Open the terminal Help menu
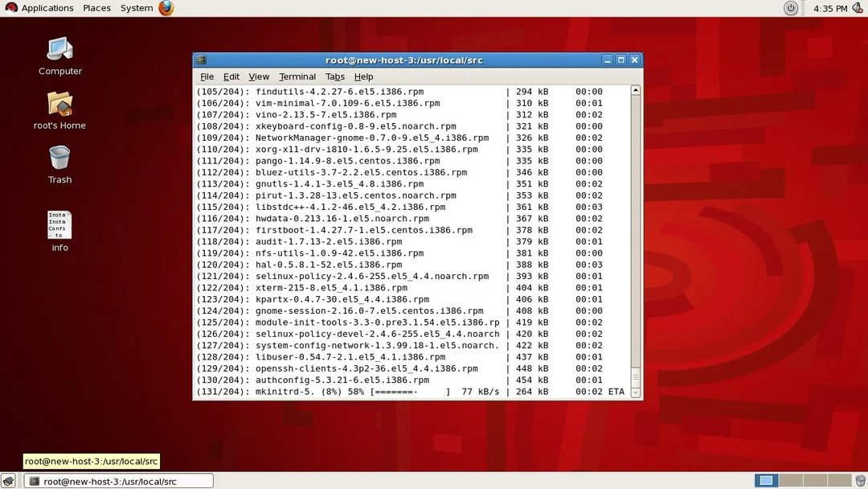Image resolution: width=868 pixels, height=489 pixels. pos(364,76)
